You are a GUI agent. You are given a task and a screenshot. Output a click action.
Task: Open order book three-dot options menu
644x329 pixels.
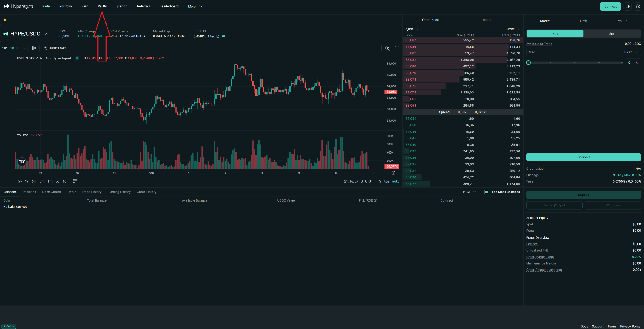click(519, 20)
